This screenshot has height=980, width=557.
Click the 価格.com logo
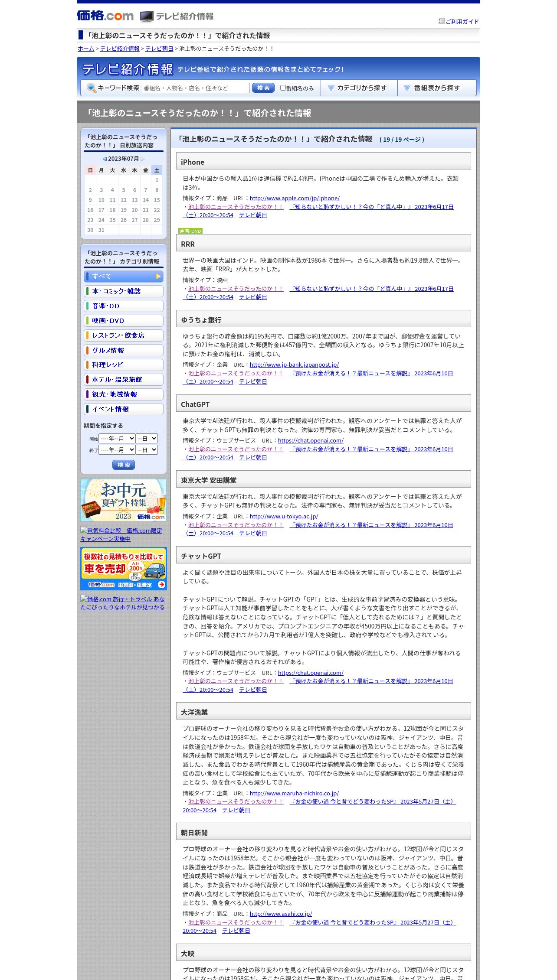(x=105, y=16)
